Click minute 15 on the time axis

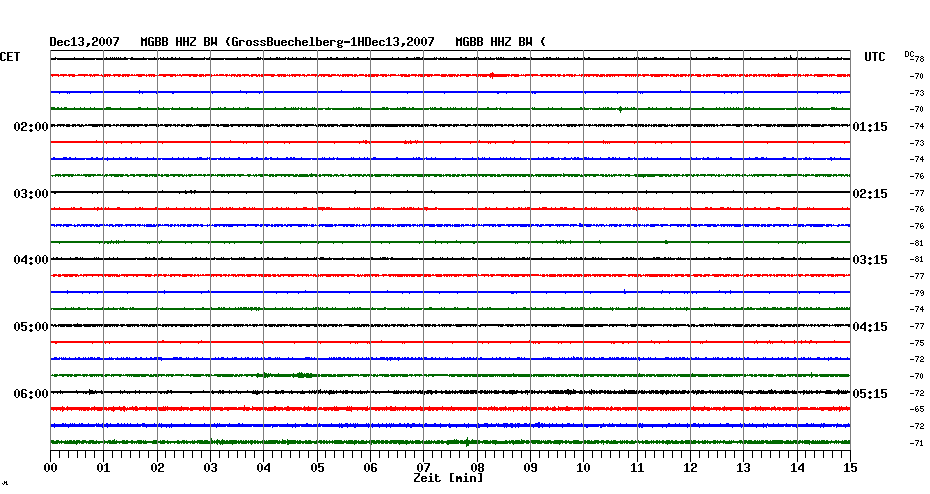click(x=850, y=468)
